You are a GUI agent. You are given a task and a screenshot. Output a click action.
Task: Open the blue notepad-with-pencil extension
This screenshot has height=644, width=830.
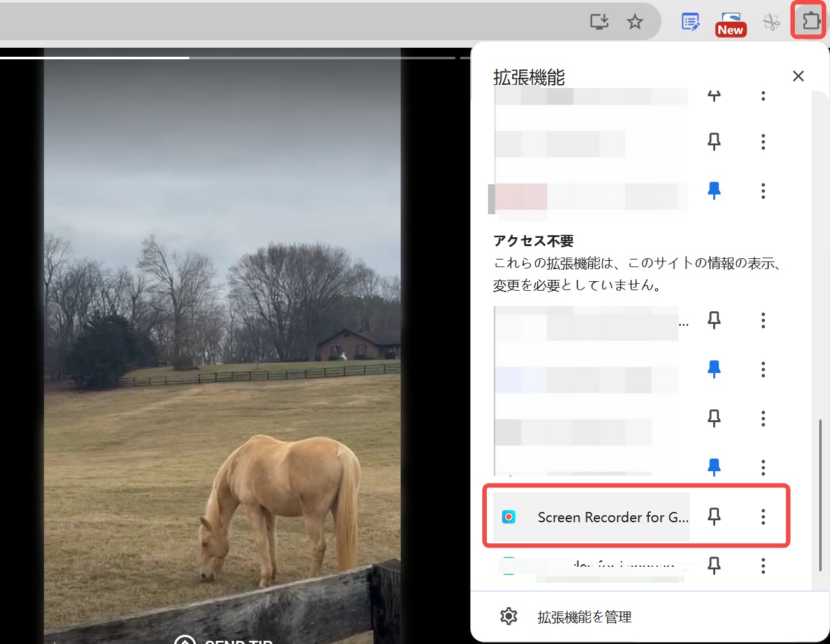(690, 22)
